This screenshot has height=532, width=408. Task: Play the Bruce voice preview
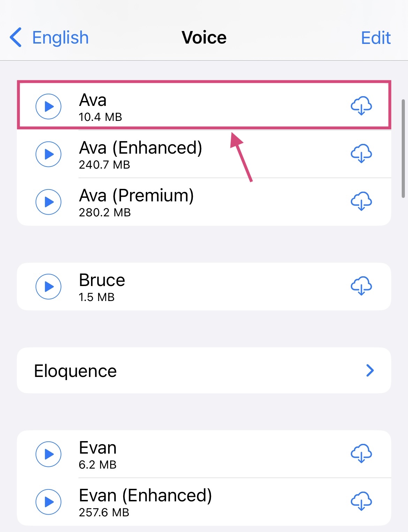tap(48, 286)
